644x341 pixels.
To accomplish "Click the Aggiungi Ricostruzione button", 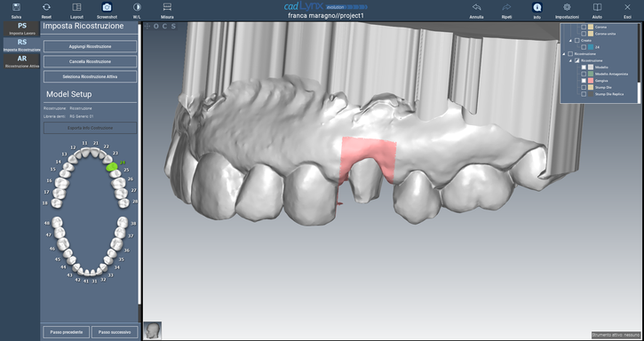I will pyautogui.click(x=90, y=46).
